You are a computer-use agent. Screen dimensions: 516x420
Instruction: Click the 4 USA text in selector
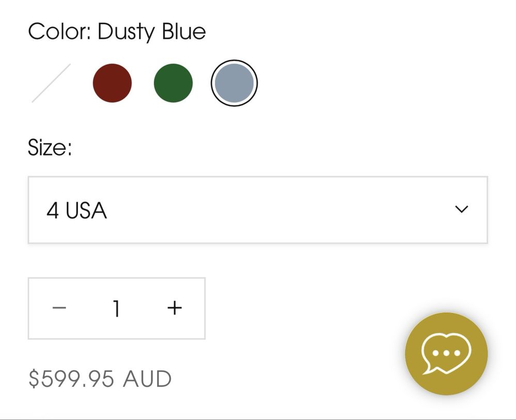pos(76,210)
